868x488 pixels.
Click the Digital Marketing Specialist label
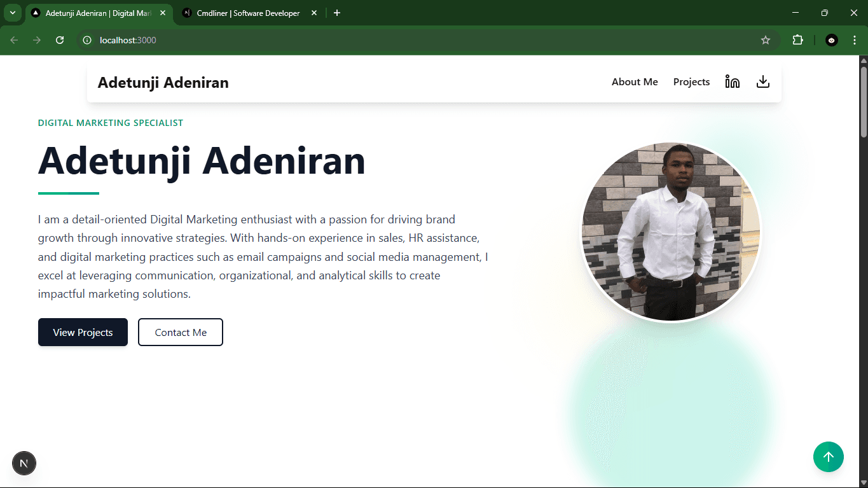tap(111, 123)
